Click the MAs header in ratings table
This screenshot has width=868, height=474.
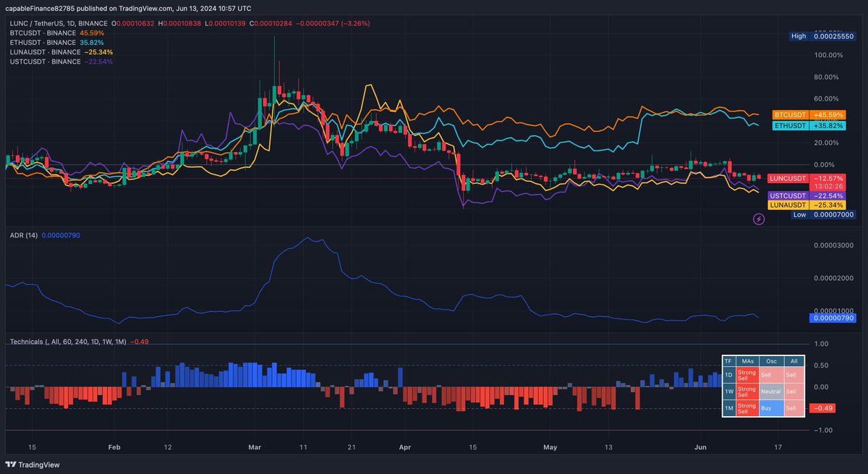tap(747, 360)
